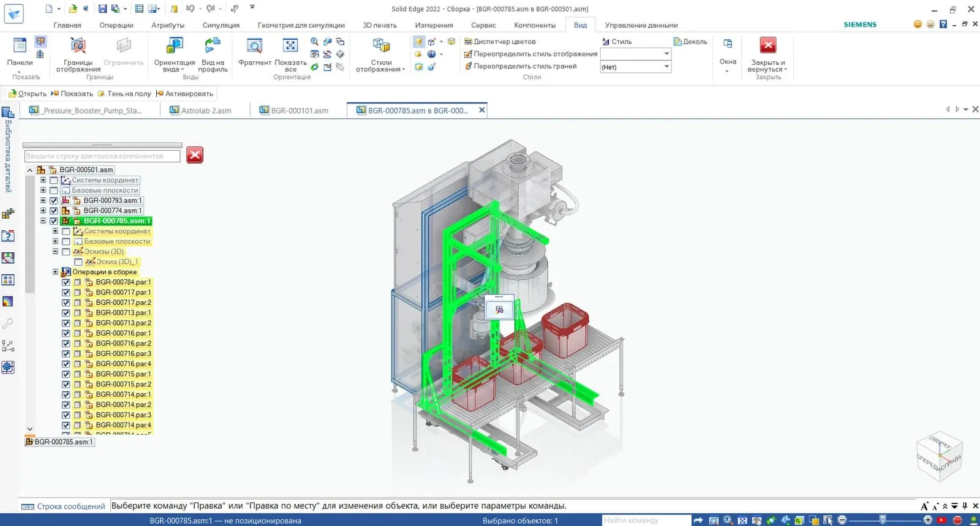Click Переопределить стиль граней

tap(520, 66)
